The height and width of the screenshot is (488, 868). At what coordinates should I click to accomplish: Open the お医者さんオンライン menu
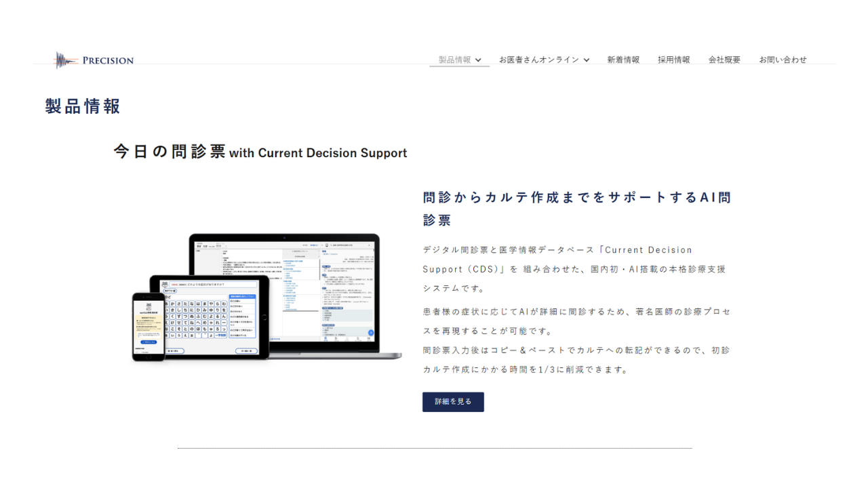[x=539, y=60]
